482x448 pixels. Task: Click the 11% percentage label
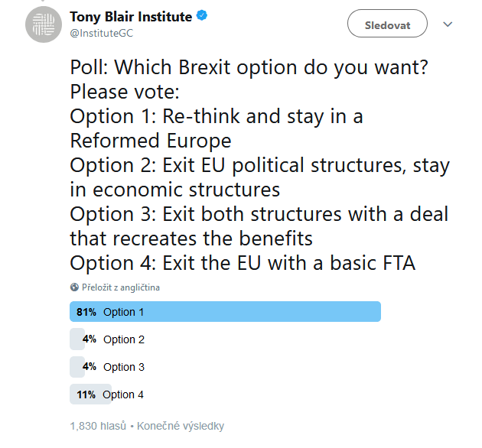tap(86, 394)
